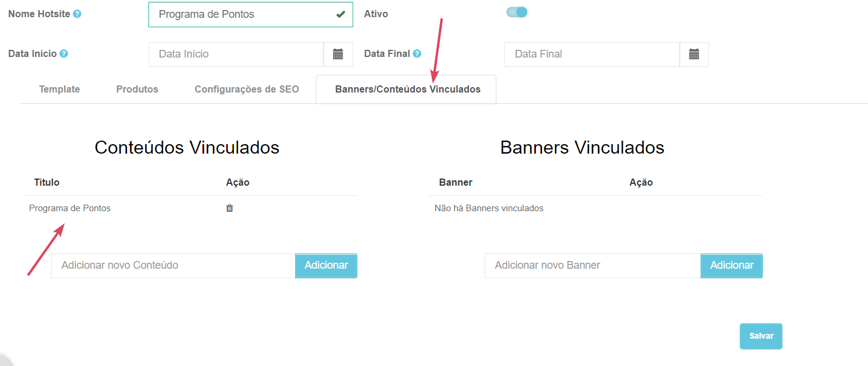Viewport: 868px width, 366px height.
Task: Click the Ativo label
Action: coord(376,14)
